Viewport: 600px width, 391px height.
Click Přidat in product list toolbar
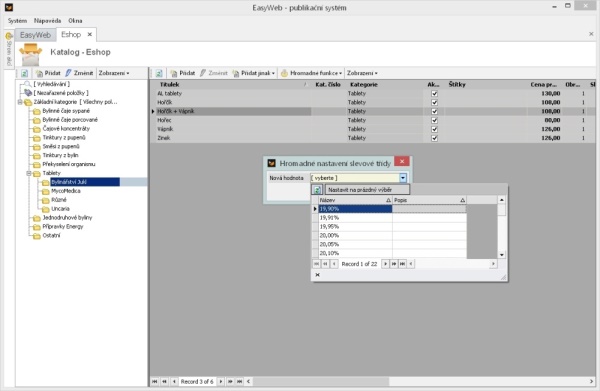[x=183, y=73]
